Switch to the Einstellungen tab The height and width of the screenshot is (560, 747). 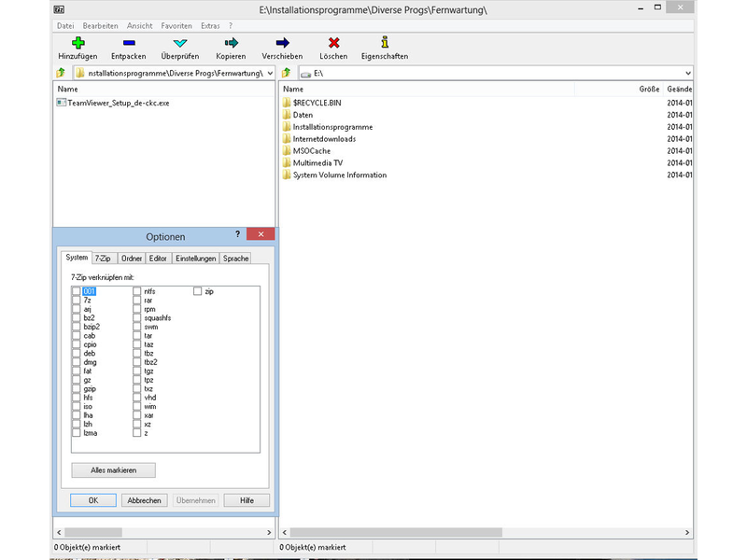[x=196, y=259]
